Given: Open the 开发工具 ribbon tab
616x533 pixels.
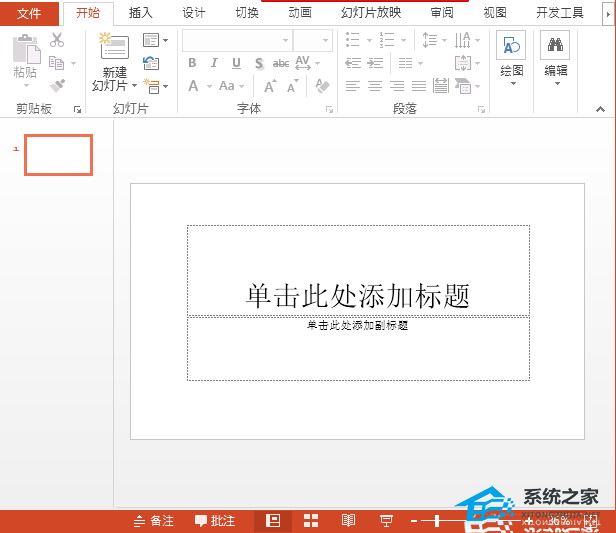Looking at the screenshot, I should click(x=559, y=13).
